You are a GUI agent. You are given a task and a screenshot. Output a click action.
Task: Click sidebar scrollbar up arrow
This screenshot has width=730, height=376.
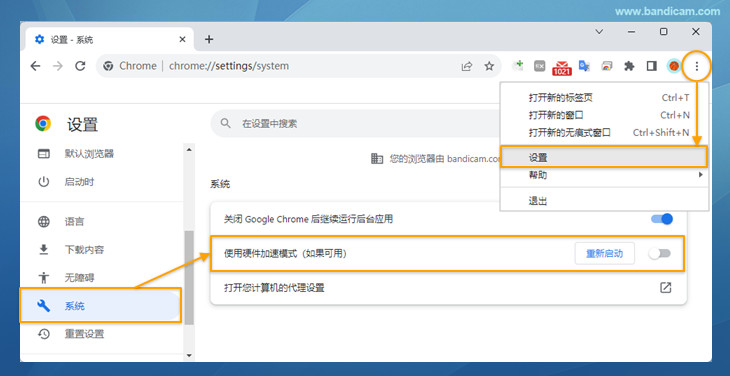pyautogui.click(x=189, y=149)
